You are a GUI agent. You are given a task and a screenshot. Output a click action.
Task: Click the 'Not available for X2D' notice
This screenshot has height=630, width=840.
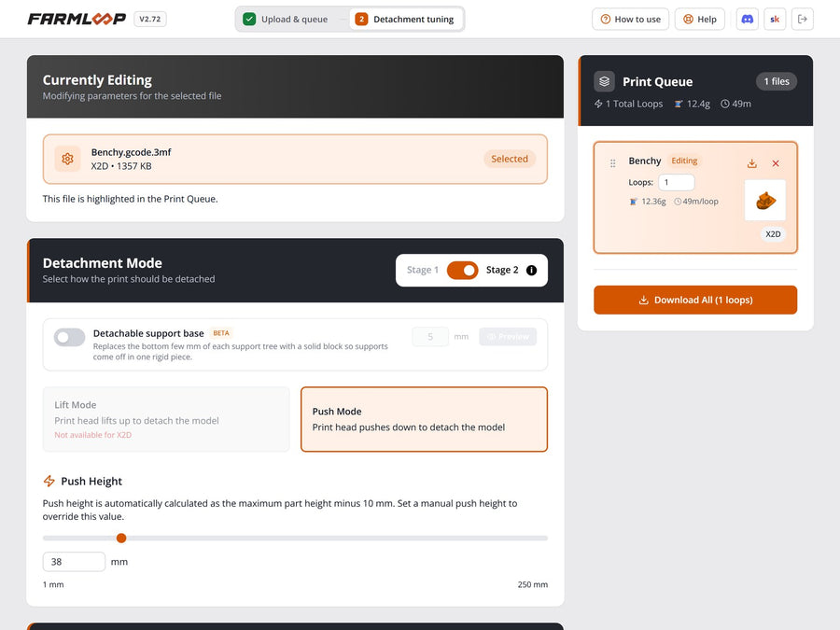[92, 435]
